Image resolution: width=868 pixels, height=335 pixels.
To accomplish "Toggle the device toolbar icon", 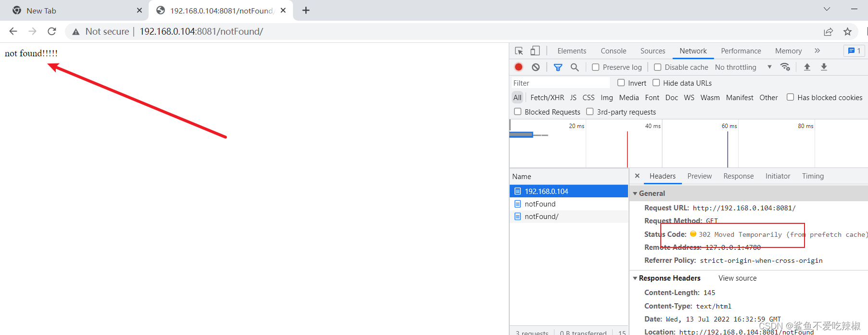I will 535,51.
